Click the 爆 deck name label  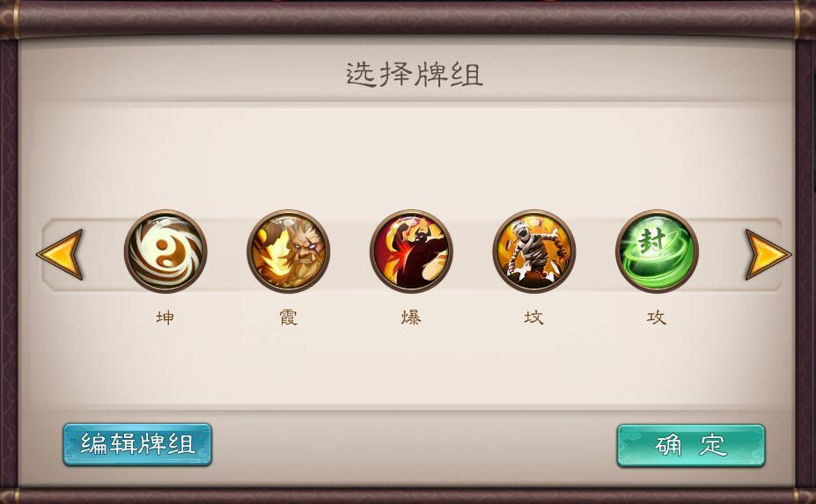(411, 318)
